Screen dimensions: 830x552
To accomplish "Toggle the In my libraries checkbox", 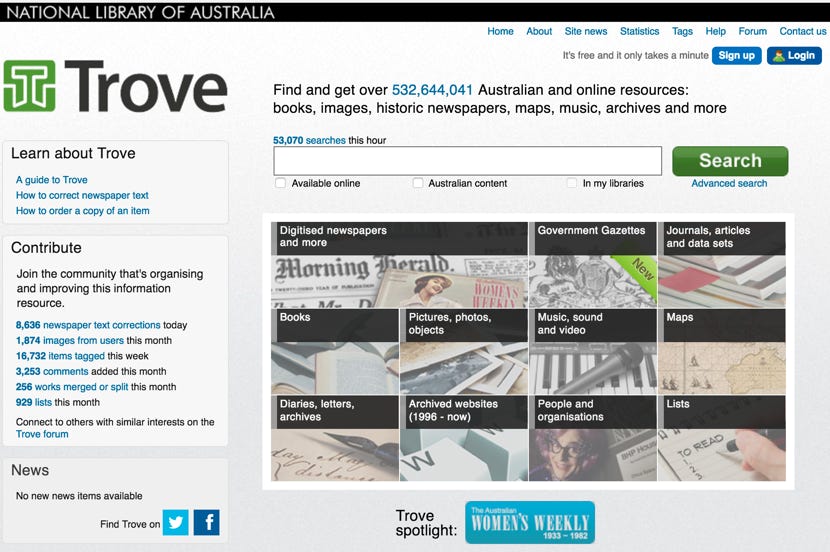I will pyautogui.click(x=572, y=183).
